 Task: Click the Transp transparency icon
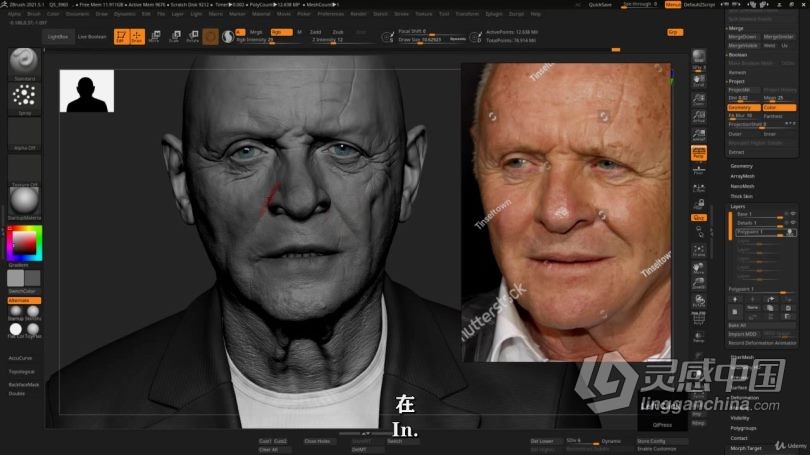click(x=699, y=337)
